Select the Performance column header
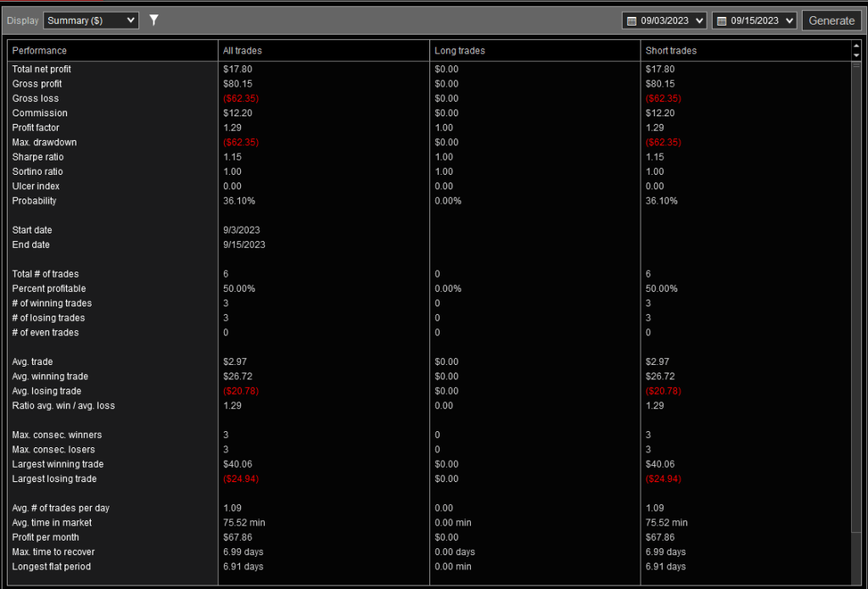The width and height of the screenshot is (868, 589). click(39, 51)
